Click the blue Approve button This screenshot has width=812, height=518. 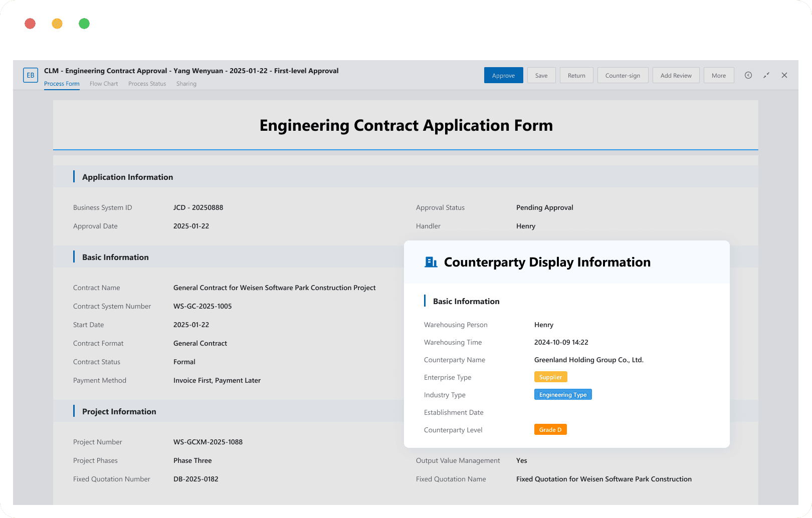[504, 75]
